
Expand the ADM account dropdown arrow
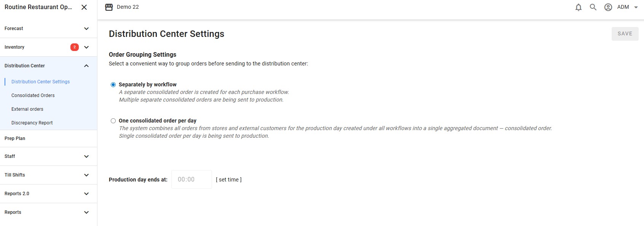tap(636, 7)
